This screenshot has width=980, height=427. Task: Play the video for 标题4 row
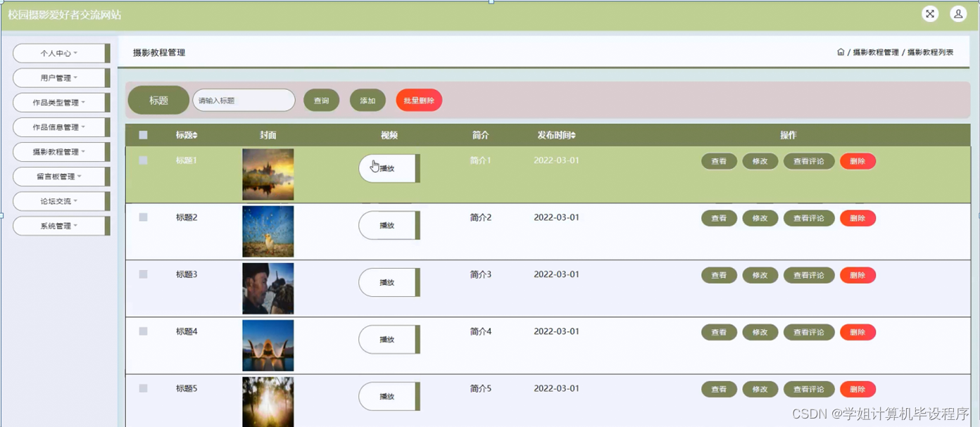tap(389, 339)
